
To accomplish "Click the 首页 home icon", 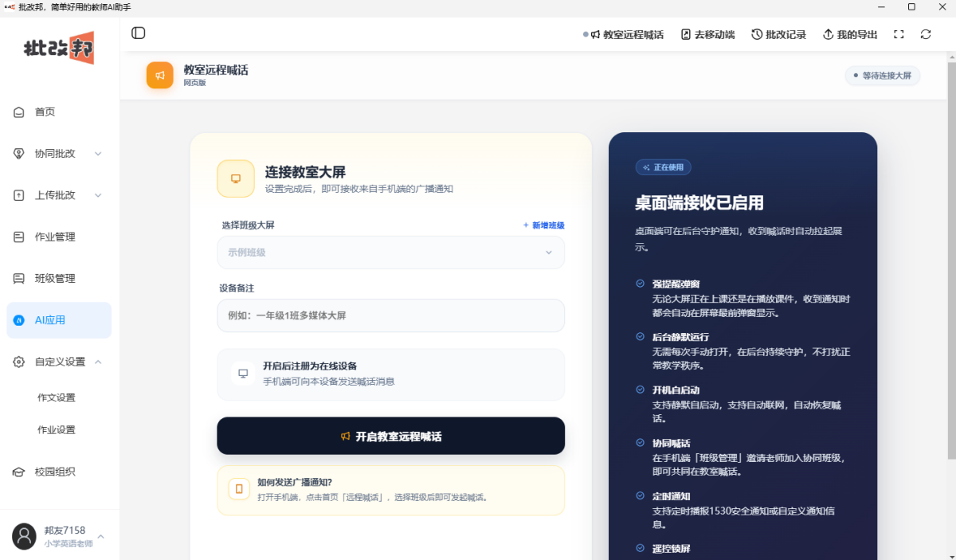I will [x=19, y=112].
